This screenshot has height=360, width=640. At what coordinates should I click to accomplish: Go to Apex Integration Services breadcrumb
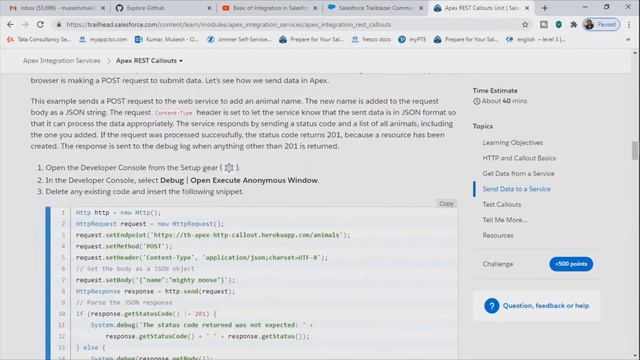62,60
